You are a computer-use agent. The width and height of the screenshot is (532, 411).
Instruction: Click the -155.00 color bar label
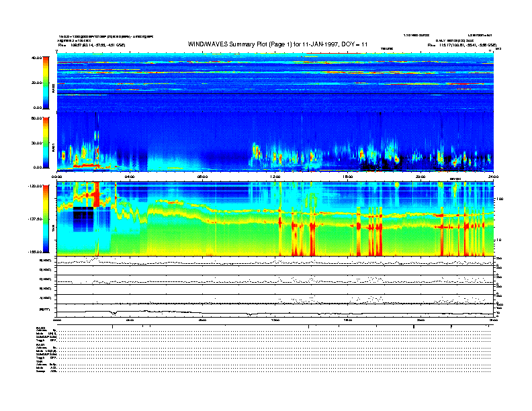[36, 252]
